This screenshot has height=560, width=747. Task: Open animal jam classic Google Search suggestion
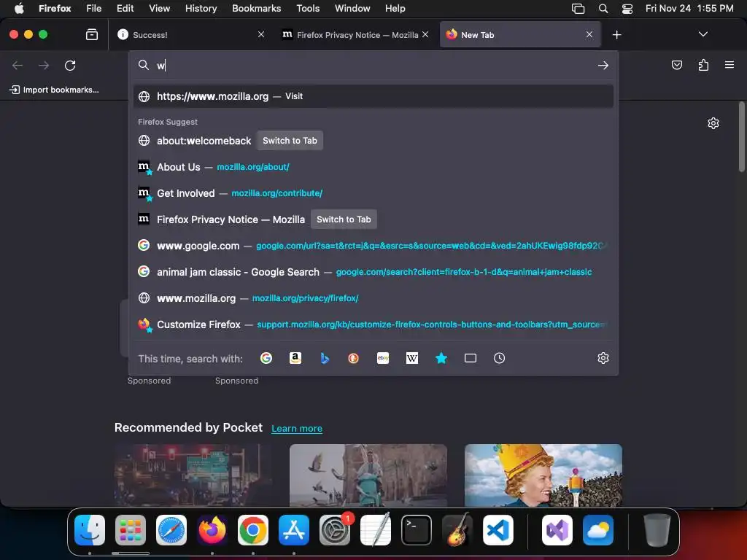(373, 272)
